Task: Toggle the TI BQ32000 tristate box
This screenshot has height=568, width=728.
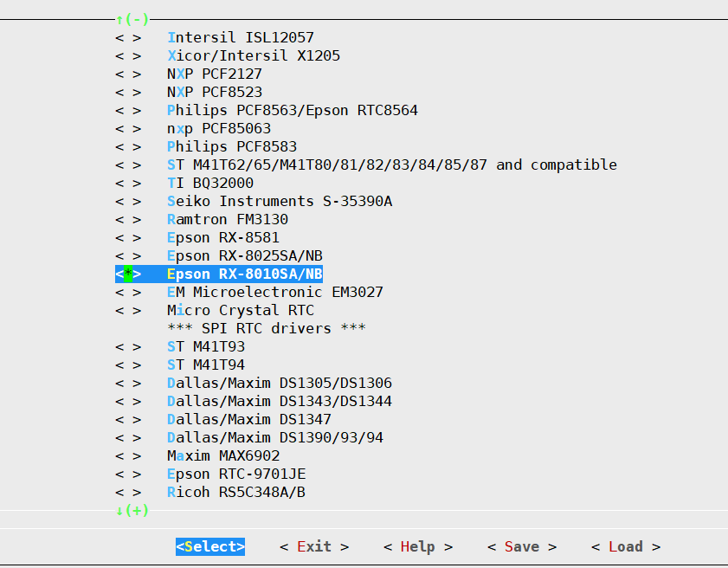Action: 128,183
